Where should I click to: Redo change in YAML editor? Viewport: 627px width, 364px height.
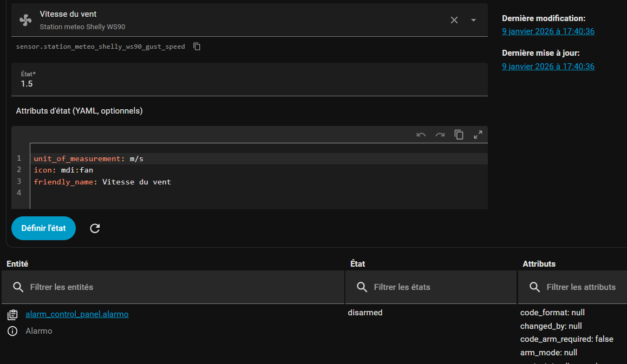click(440, 135)
